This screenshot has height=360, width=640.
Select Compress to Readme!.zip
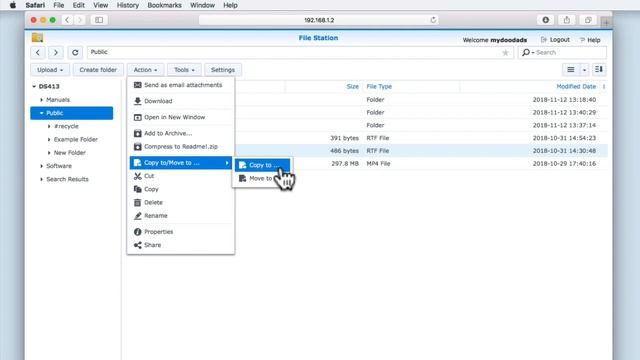point(180,147)
